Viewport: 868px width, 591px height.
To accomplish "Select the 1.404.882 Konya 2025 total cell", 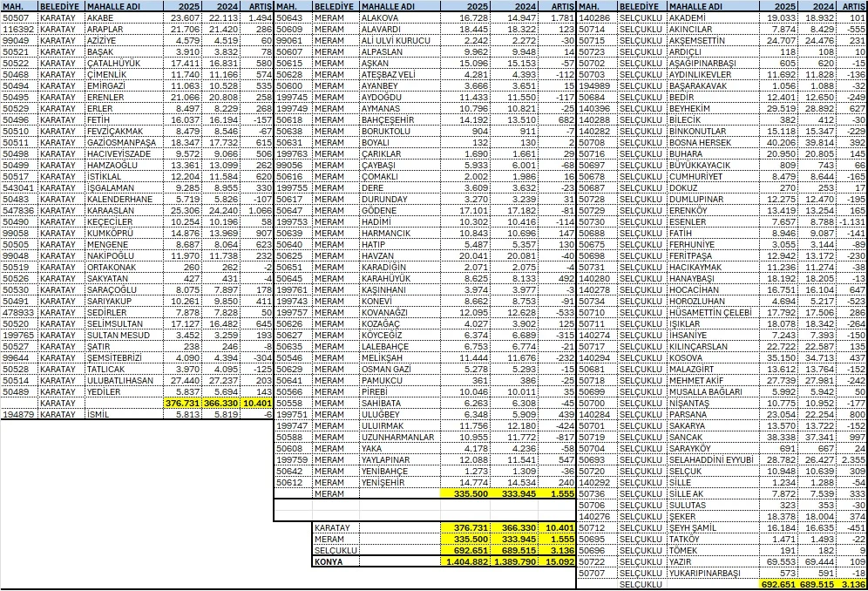I will (471, 563).
